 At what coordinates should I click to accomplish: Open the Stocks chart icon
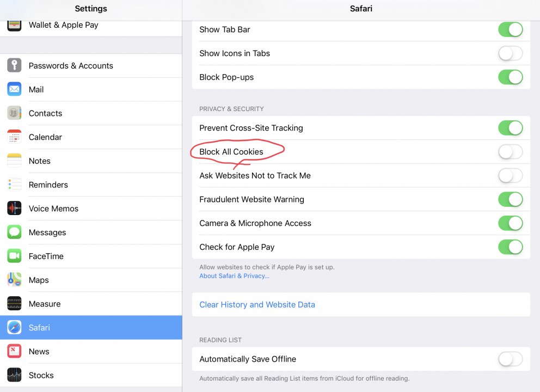click(x=14, y=375)
